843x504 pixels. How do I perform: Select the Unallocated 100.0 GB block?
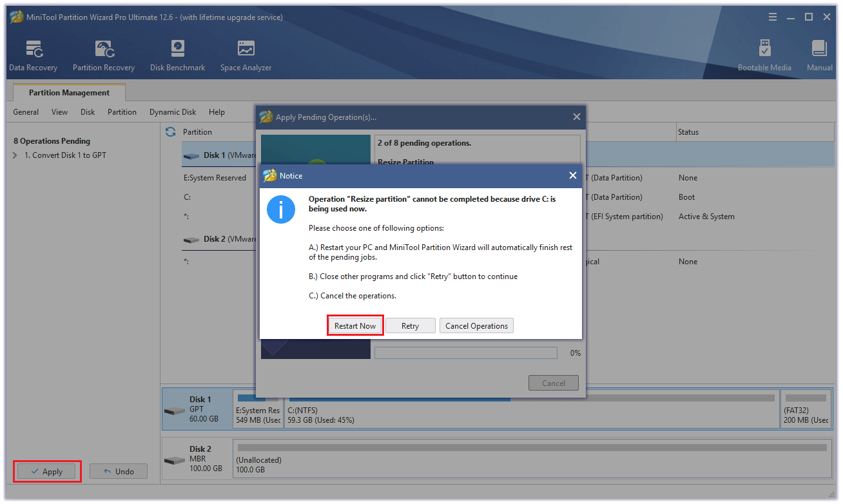pyautogui.click(x=532, y=458)
